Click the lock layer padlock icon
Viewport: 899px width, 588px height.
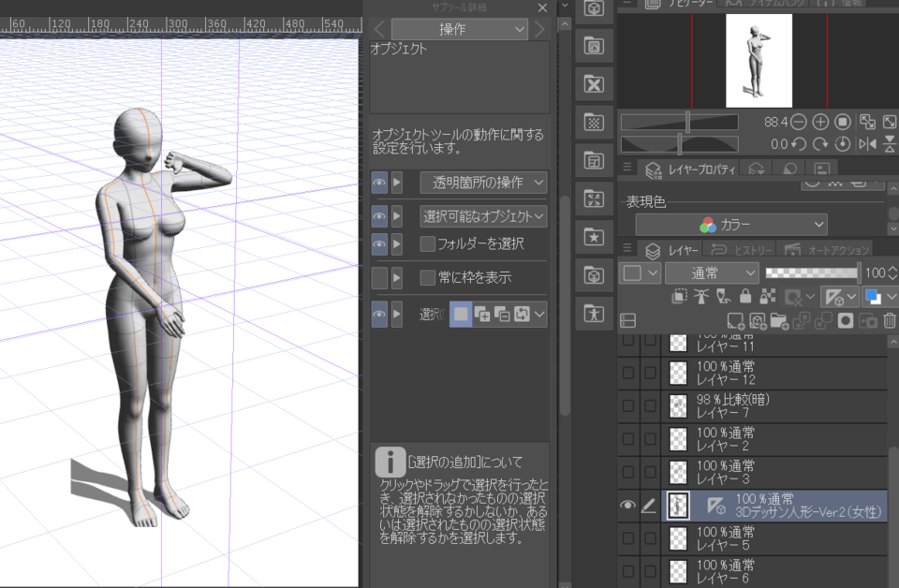745,296
